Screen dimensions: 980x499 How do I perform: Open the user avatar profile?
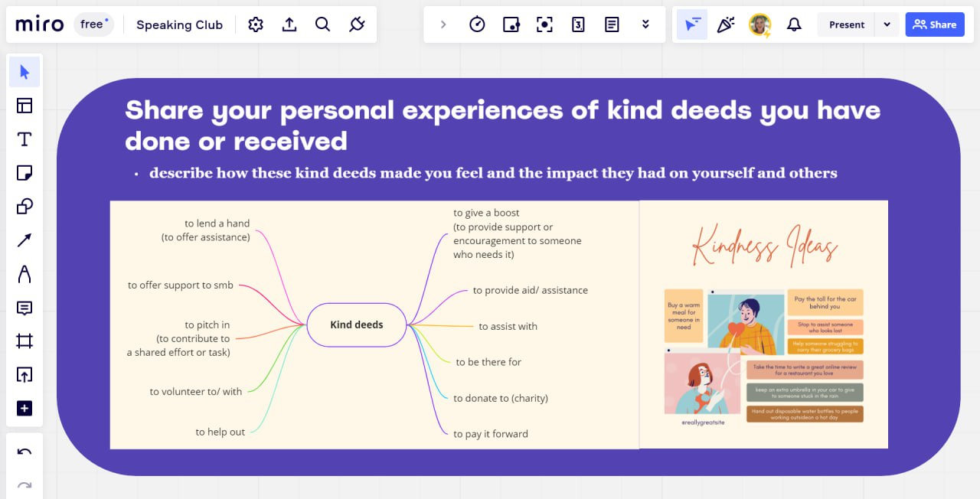(x=759, y=24)
